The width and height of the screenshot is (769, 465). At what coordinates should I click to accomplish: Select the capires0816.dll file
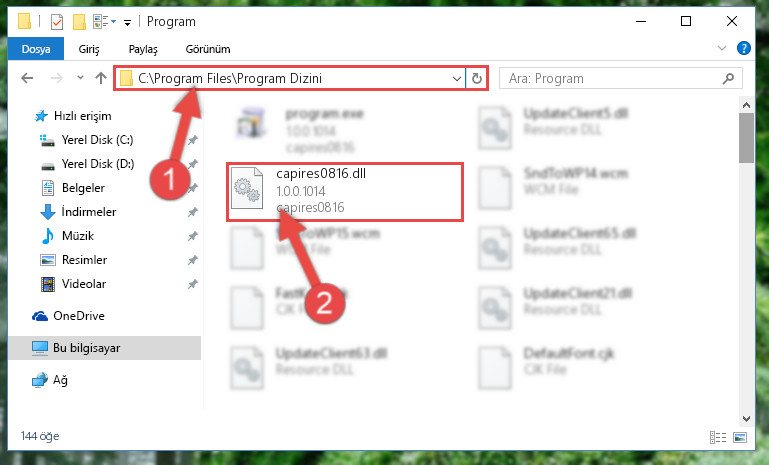345,192
